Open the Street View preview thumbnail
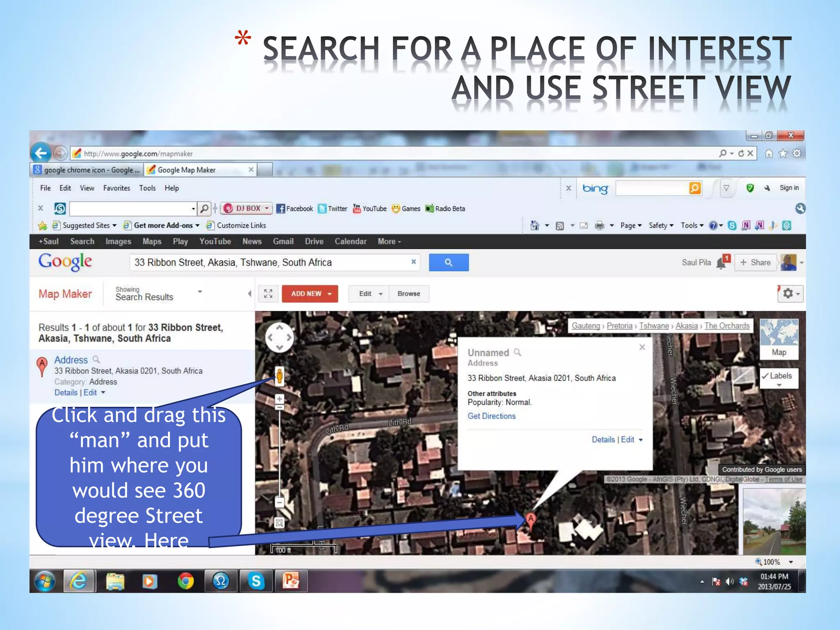 [x=774, y=521]
